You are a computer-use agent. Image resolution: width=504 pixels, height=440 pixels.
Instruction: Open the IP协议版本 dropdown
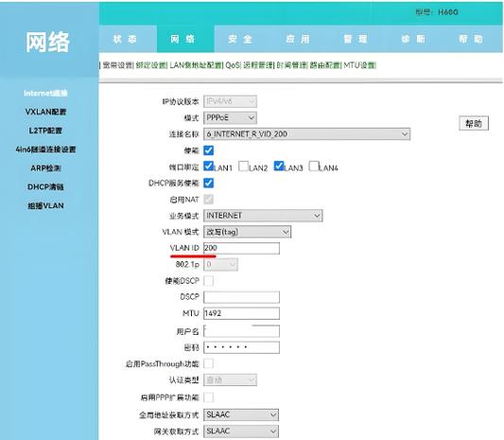(x=230, y=101)
